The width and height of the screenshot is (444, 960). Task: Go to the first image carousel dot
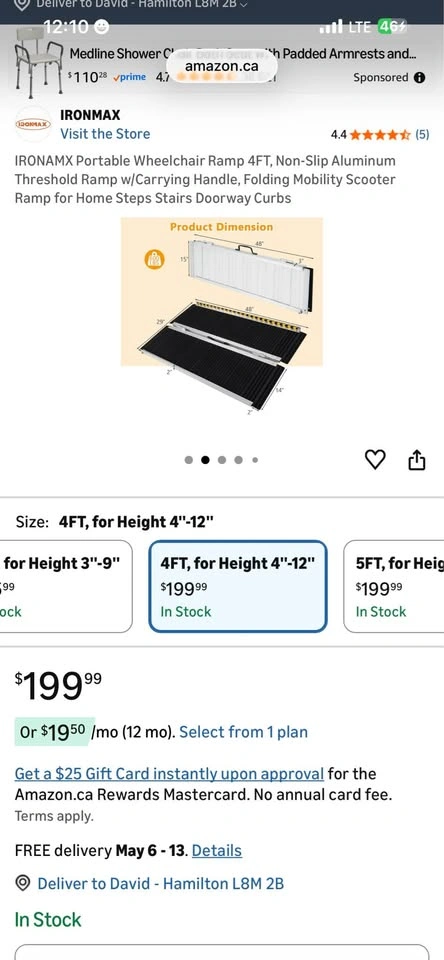pyautogui.click(x=189, y=460)
